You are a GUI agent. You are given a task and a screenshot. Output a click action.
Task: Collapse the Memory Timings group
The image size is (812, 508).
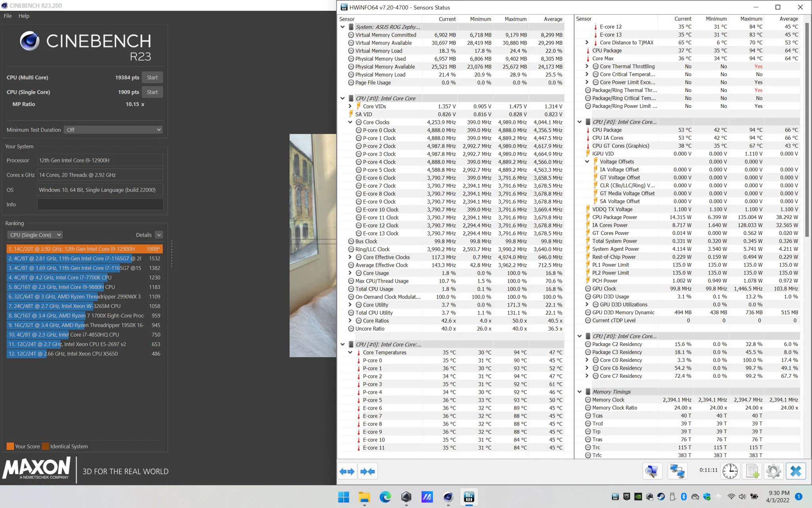[580, 392]
